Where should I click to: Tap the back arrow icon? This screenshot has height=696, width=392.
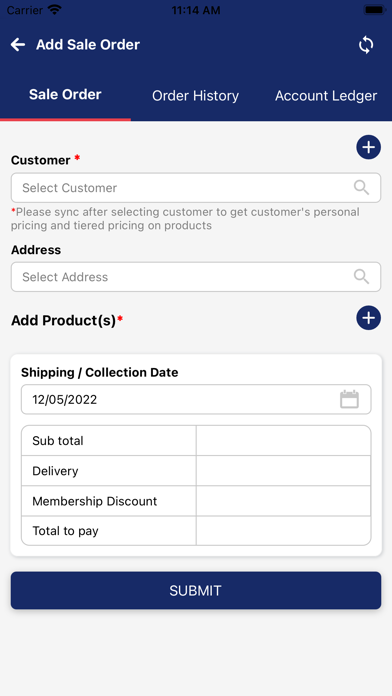tap(18, 44)
